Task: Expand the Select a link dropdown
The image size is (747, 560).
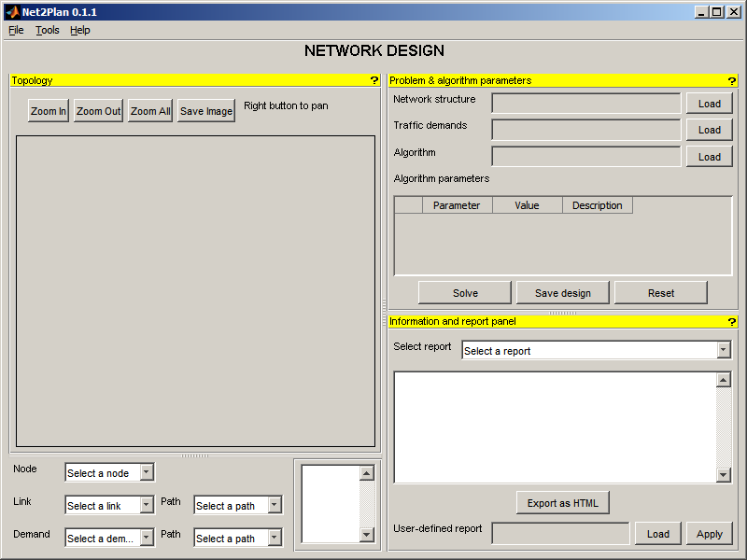Action: [109, 505]
